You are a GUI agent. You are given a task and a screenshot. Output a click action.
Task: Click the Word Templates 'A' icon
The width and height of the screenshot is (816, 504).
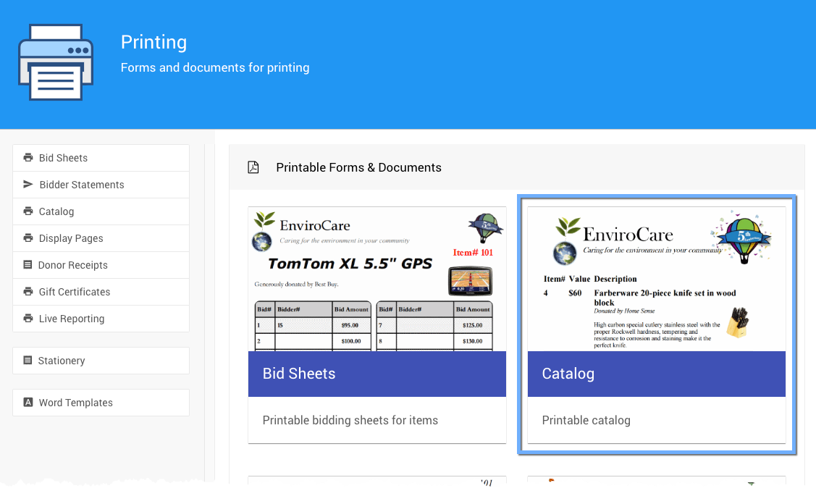pos(28,403)
